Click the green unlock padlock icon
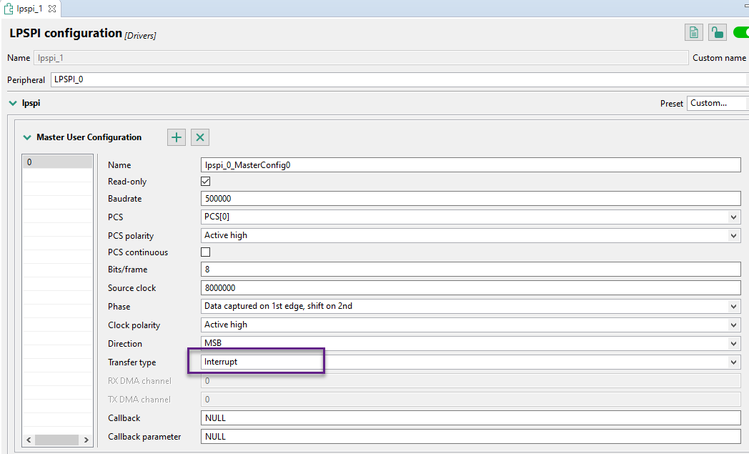This screenshot has width=749, height=454. click(x=719, y=32)
